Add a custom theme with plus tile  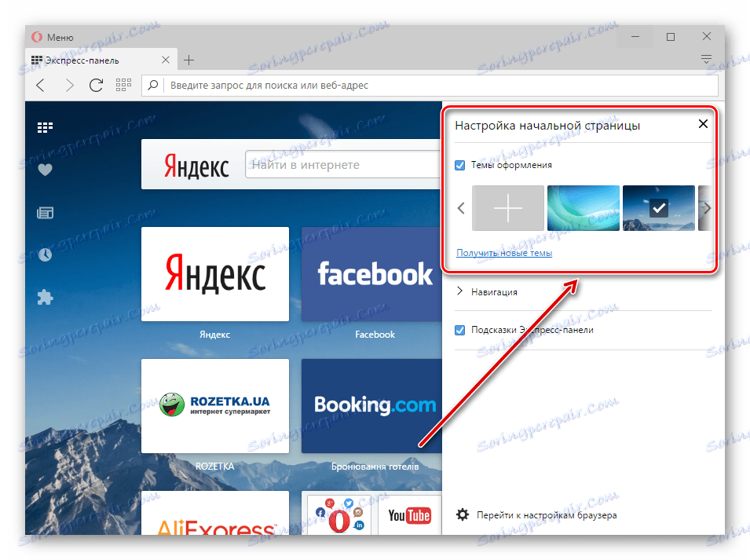click(508, 208)
